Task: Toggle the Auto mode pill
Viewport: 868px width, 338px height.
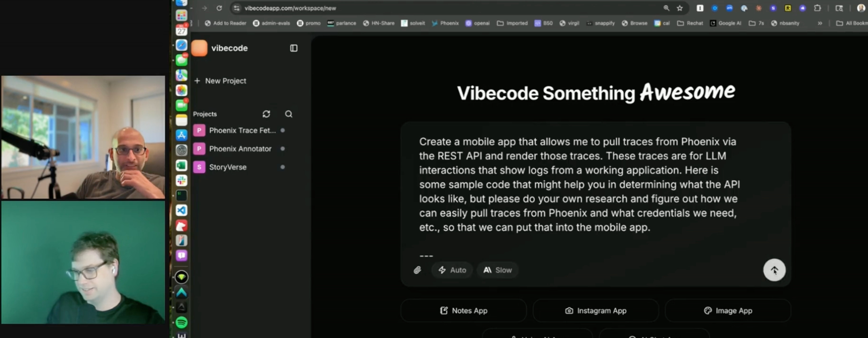Action: (x=452, y=270)
